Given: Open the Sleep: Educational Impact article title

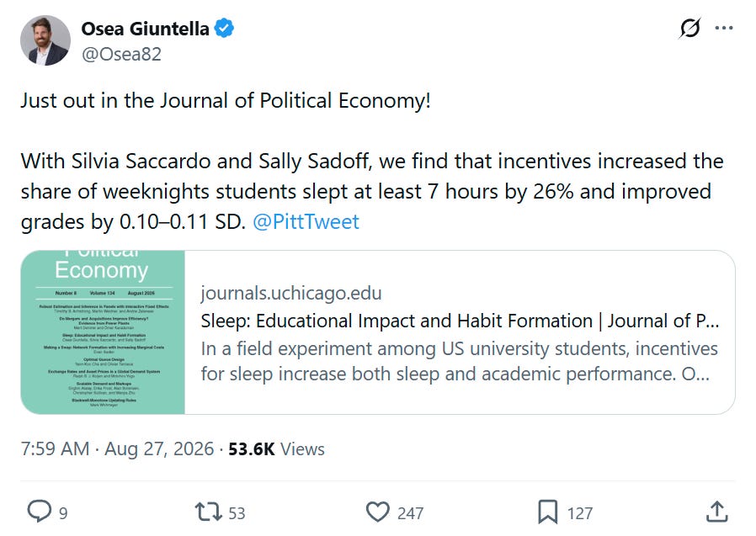Looking at the screenshot, I should coord(460,321).
